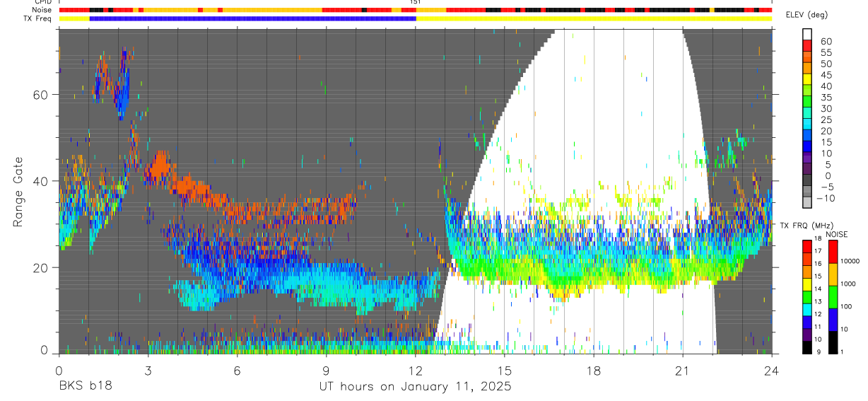Click the ELEV colorbar label '5'

click(x=828, y=164)
